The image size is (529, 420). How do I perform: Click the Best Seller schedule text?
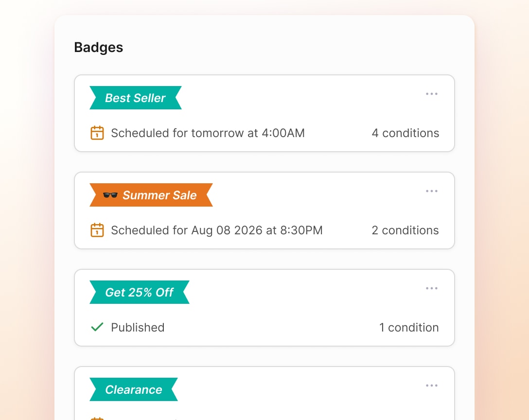(208, 133)
